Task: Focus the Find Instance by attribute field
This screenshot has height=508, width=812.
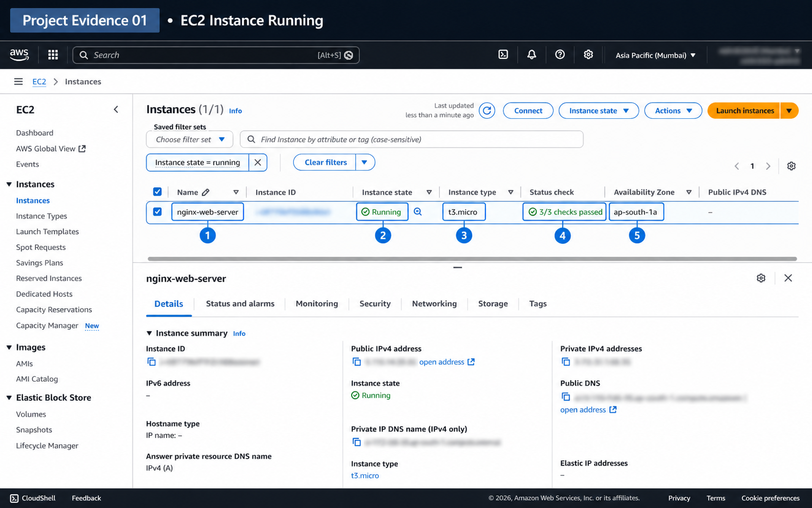Action: (x=412, y=139)
